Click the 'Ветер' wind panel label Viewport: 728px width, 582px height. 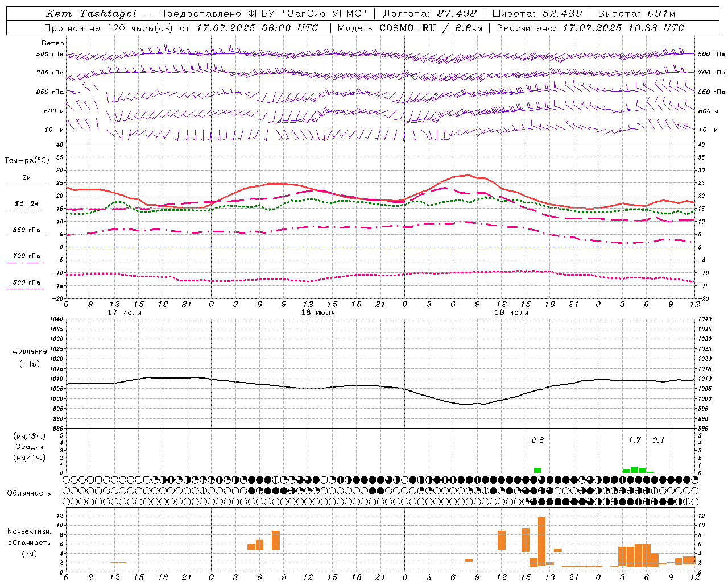tap(53, 43)
